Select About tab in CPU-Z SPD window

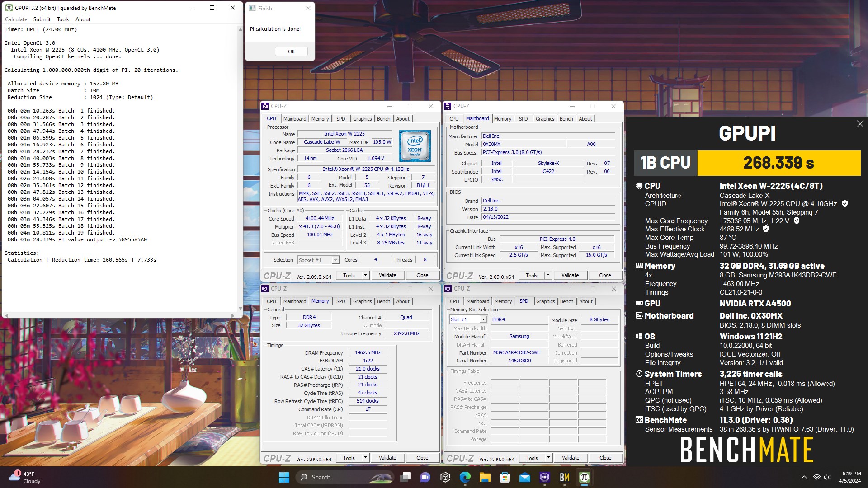pyautogui.click(x=585, y=301)
